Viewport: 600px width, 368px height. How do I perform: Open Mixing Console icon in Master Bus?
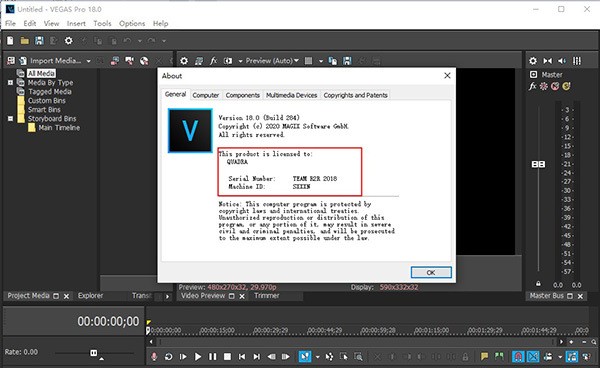point(577,61)
